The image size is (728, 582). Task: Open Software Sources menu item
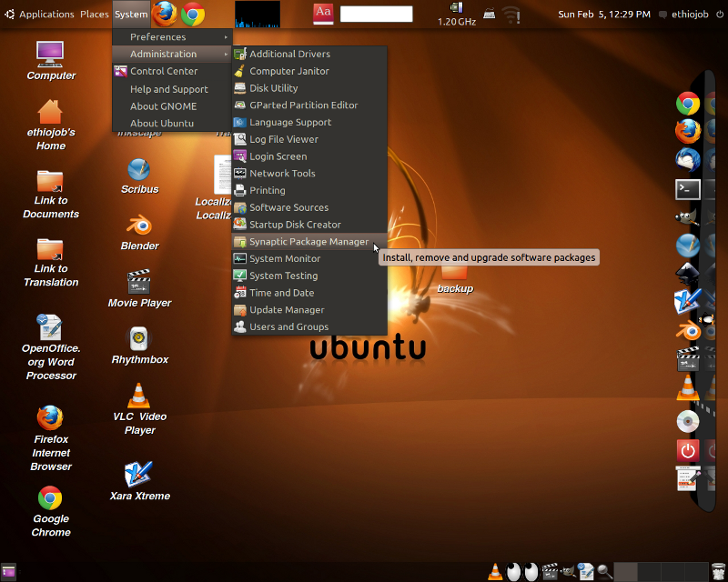(x=309, y=207)
